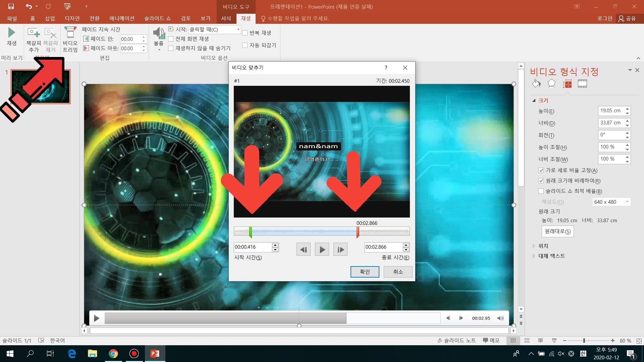Click the previous frame button in trim dialog
Image resolution: width=644 pixels, height=362 pixels.
click(x=303, y=249)
